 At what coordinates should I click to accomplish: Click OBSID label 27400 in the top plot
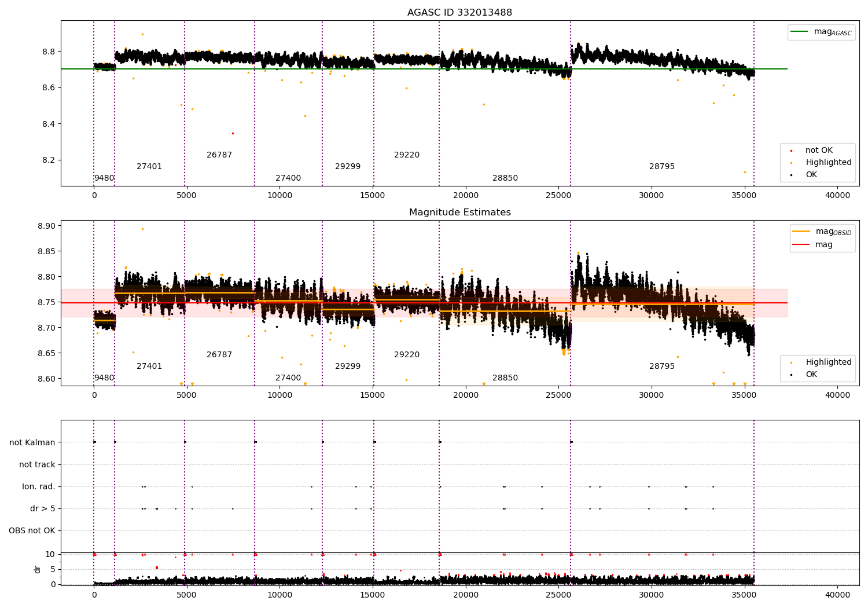(288, 178)
